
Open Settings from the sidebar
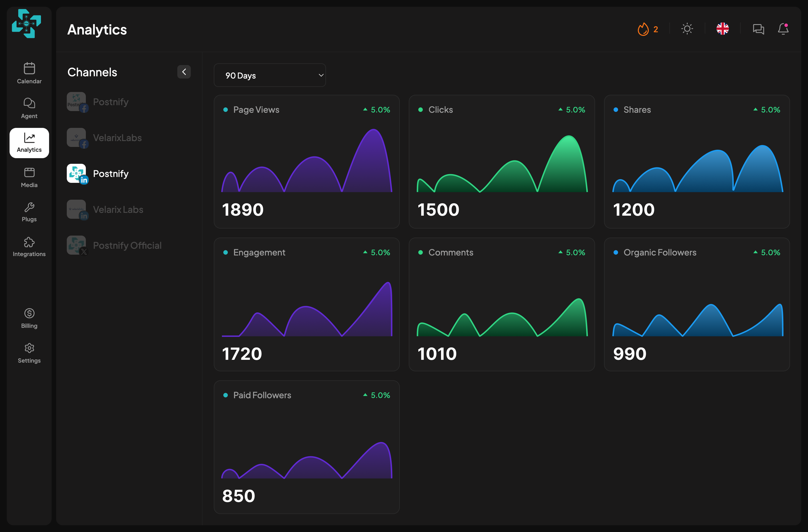click(x=29, y=353)
